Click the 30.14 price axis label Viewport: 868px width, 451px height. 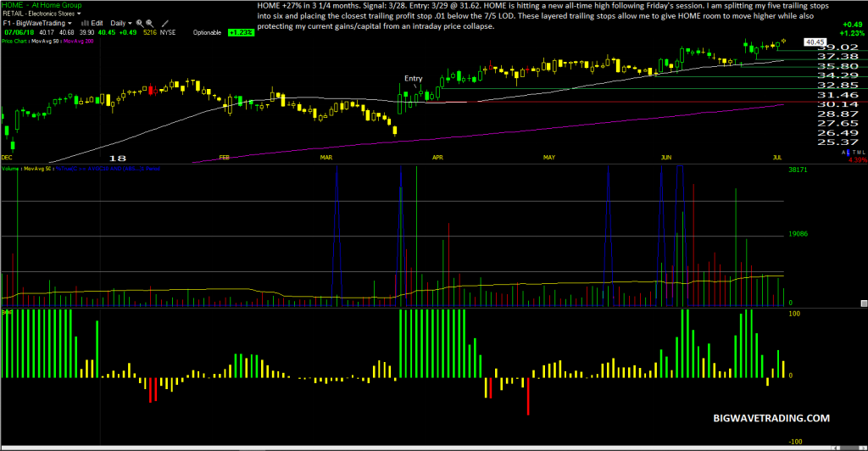pos(837,104)
